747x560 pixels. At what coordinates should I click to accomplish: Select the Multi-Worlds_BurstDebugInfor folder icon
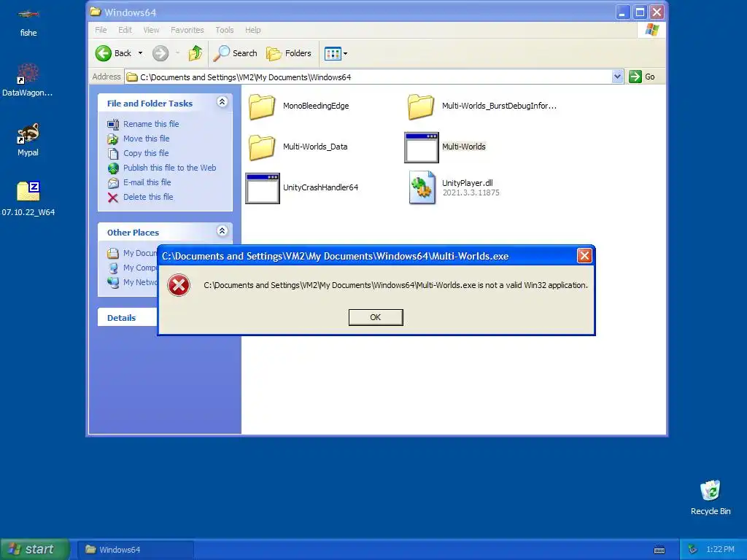point(421,106)
